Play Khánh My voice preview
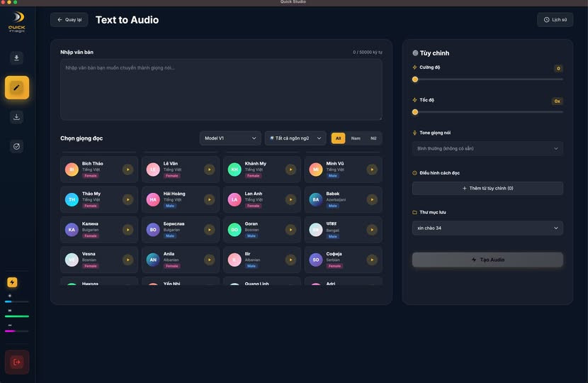Screen dimensions: 588x383 click(290, 170)
